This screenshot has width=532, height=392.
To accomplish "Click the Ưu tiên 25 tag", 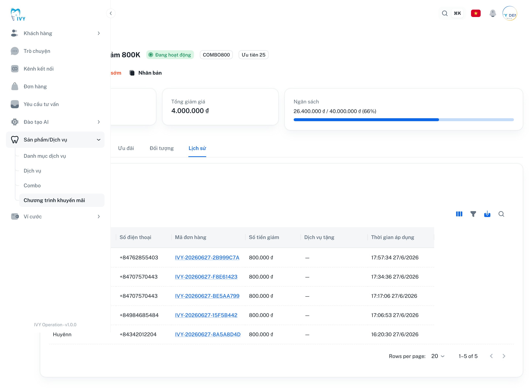I will 253,55.
